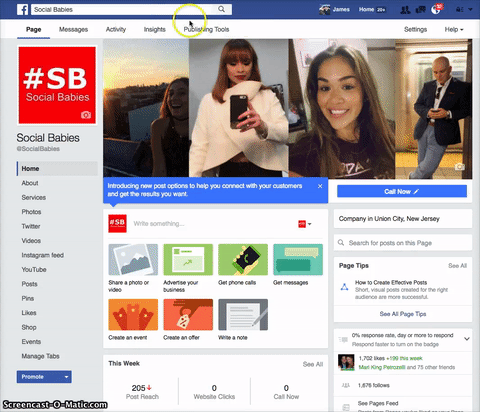This screenshot has height=412, width=480.
Task: Click the response rate message icon
Action: [343, 340]
